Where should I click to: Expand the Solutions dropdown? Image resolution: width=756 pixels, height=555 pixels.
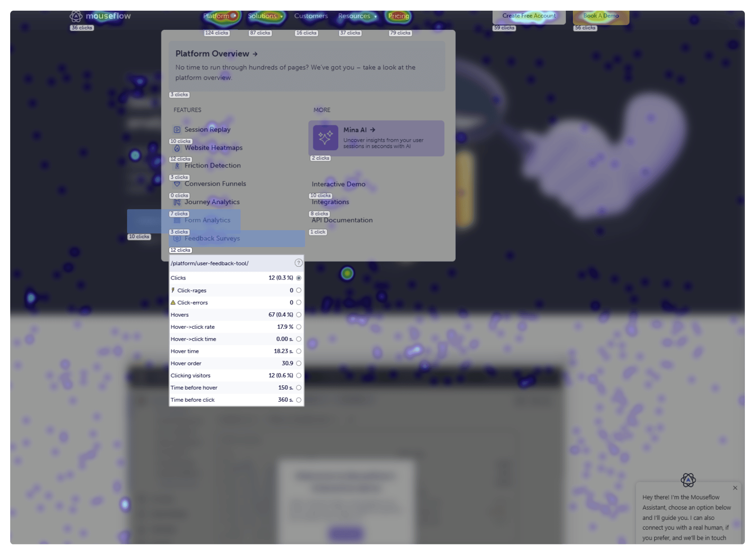click(x=263, y=16)
